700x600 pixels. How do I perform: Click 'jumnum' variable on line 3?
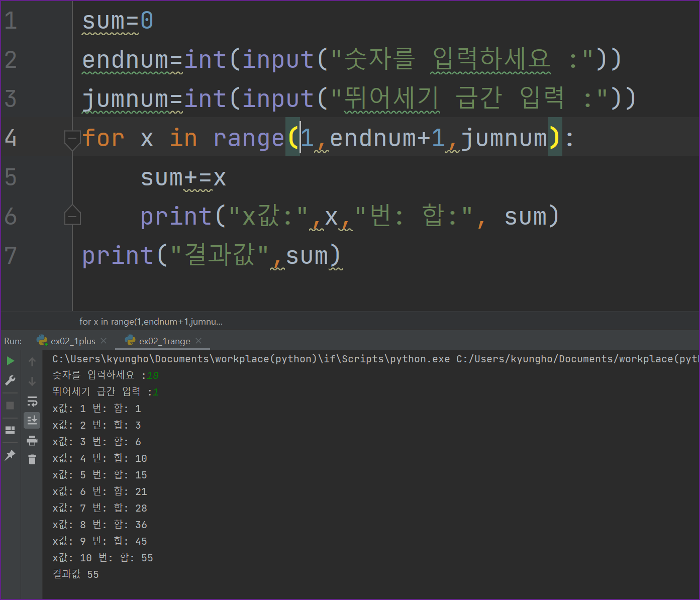125,99
